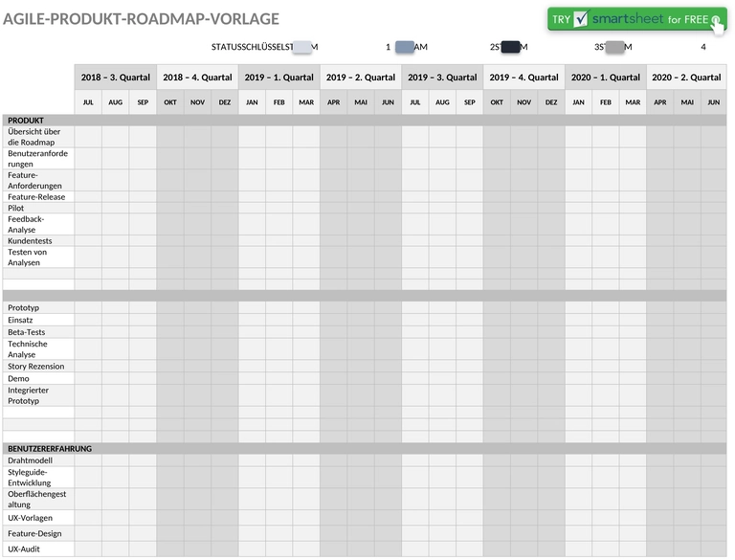The width and height of the screenshot is (735, 560).
Task: Select the 2019 – 3. Quartal header
Action: tap(442, 78)
